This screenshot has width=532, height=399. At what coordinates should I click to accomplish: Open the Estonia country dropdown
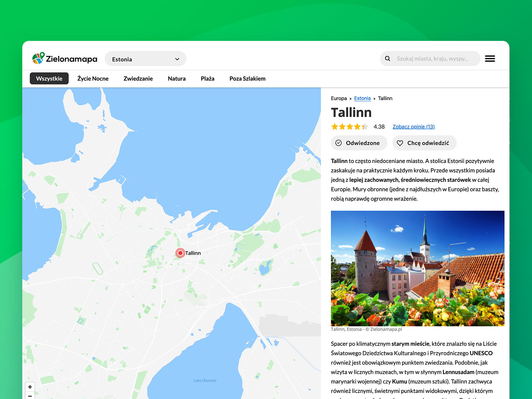click(145, 59)
